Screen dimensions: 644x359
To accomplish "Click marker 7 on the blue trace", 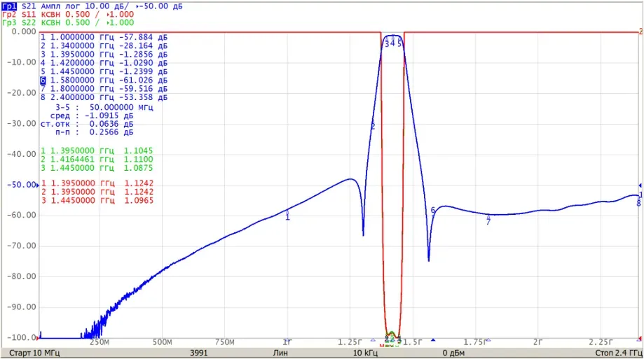I will tap(488, 220).
